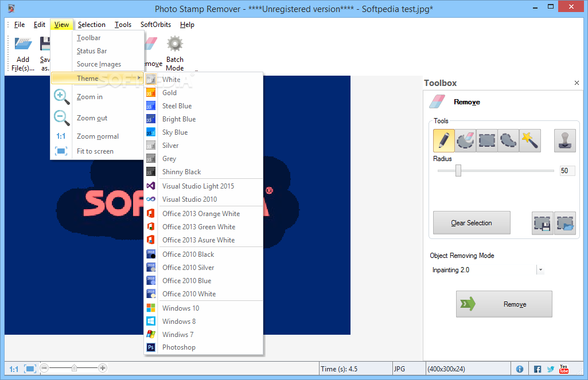The image size is (588, 380).
Task: Click the Load Selection icon button
Action: [564, 224]
